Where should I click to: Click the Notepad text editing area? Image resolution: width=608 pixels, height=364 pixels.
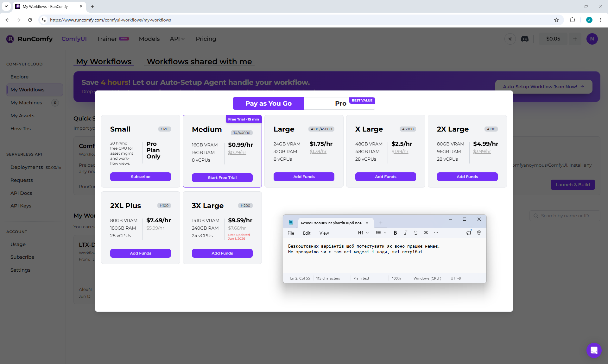384,256
